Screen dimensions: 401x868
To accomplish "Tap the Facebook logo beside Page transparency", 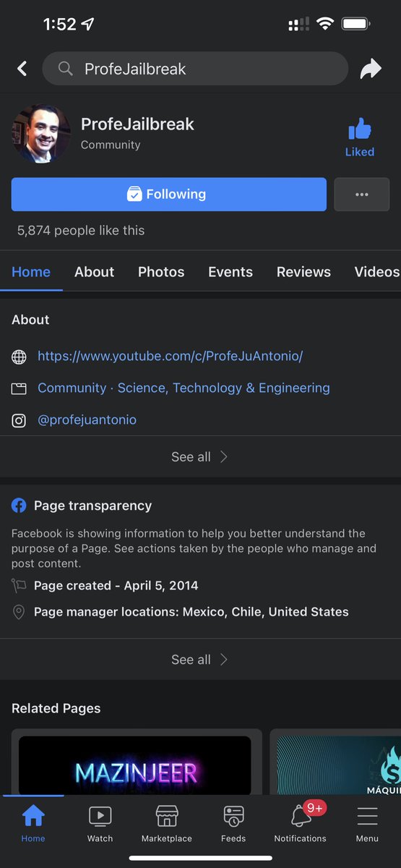I will 19,506.
